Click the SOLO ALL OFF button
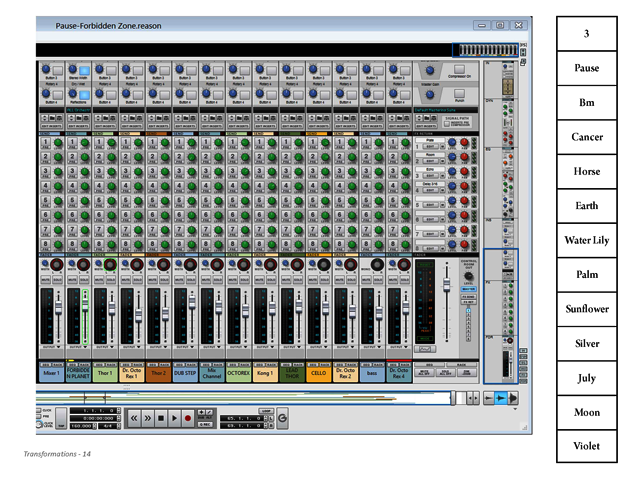 point(445,372)
